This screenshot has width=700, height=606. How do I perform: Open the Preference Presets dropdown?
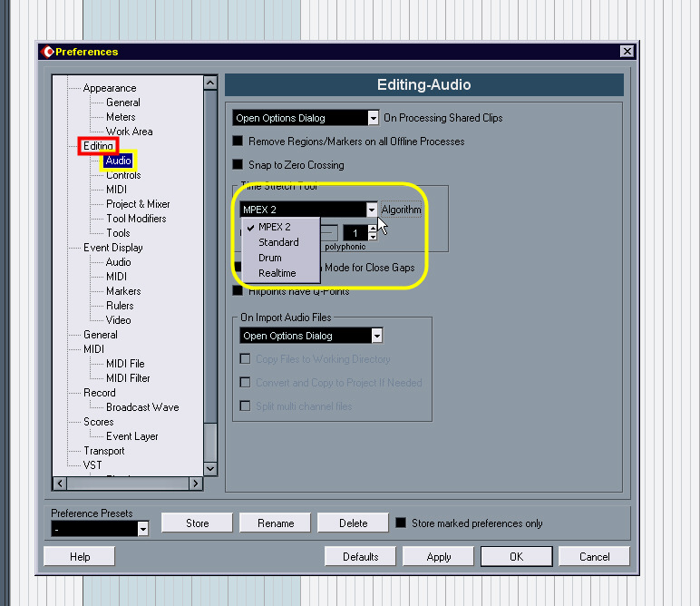pos(100,529)
